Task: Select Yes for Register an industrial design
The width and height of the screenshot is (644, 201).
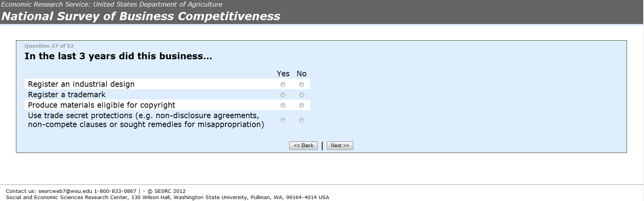Action: (x=283, y=84)
